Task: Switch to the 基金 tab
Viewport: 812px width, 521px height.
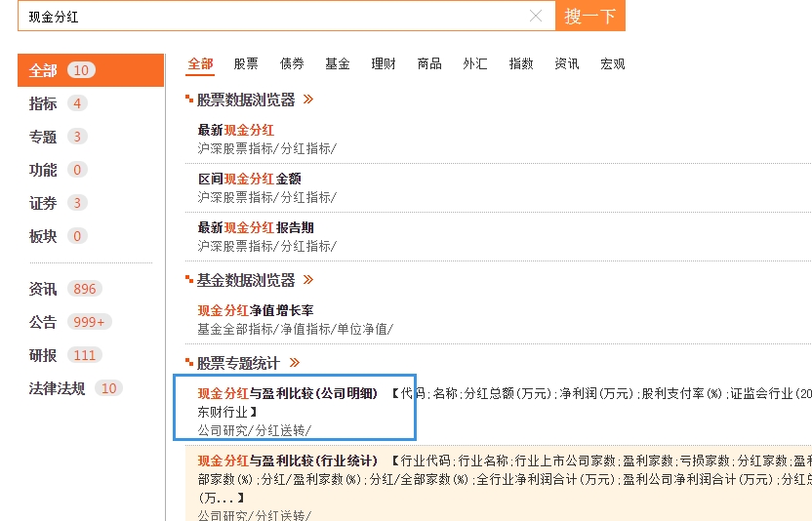Action: pyautogui.click(x=338, y=64)
